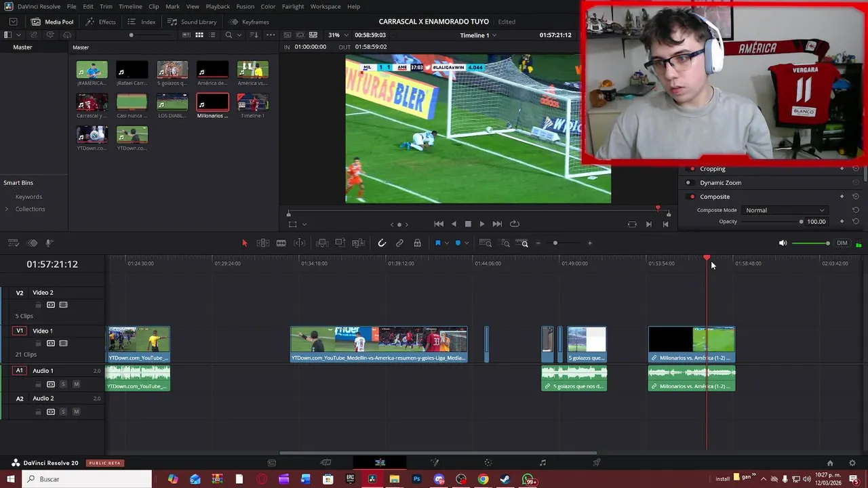This screenshot has width=868, height=488.
Task: Open the Sound Library panel
Action: [193, 22]
